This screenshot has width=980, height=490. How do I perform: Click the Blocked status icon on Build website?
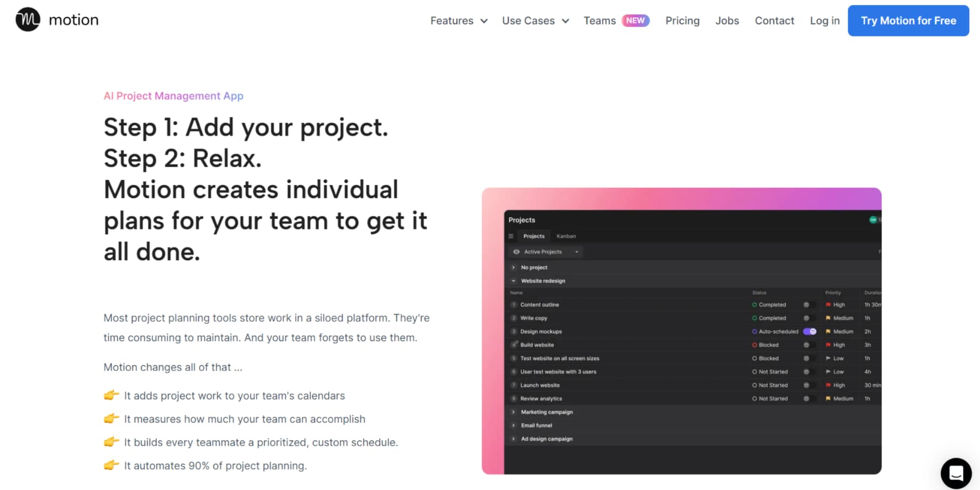tap(755, 345)
